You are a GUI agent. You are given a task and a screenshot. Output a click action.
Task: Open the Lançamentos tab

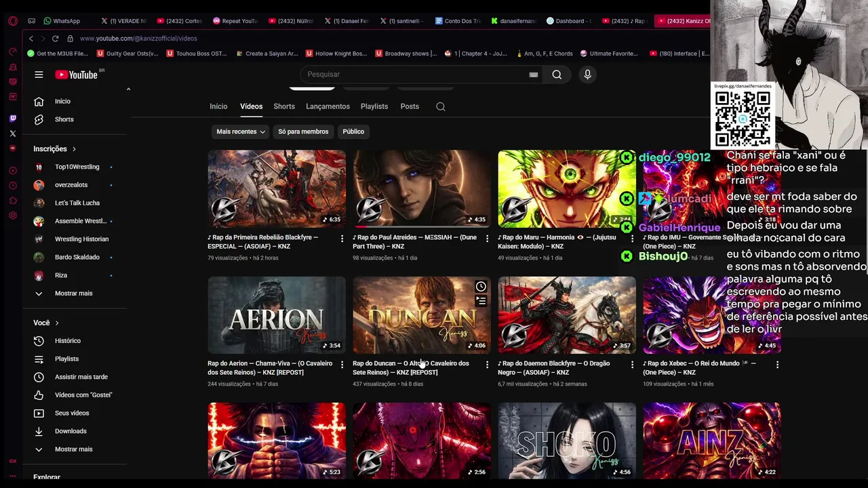point(328,106)
